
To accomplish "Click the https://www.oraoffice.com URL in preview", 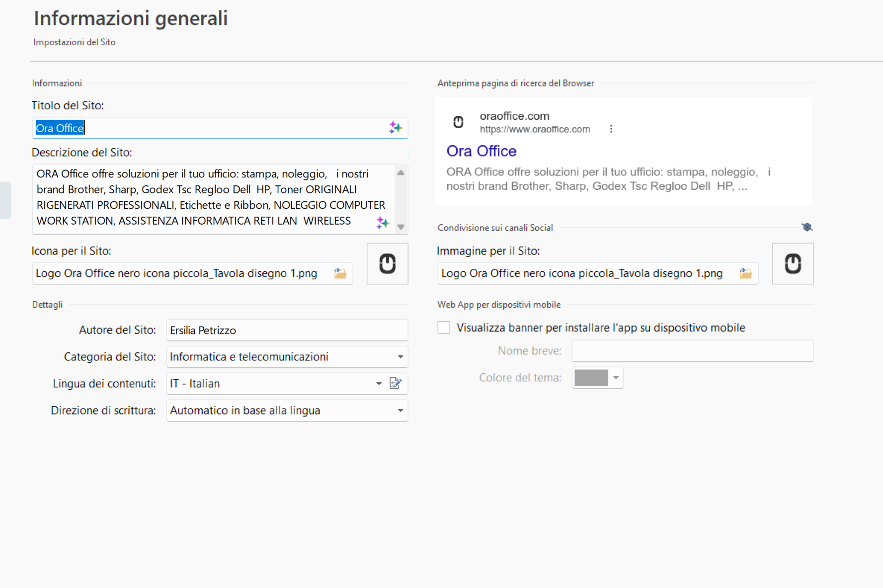I will pos(535,129).
